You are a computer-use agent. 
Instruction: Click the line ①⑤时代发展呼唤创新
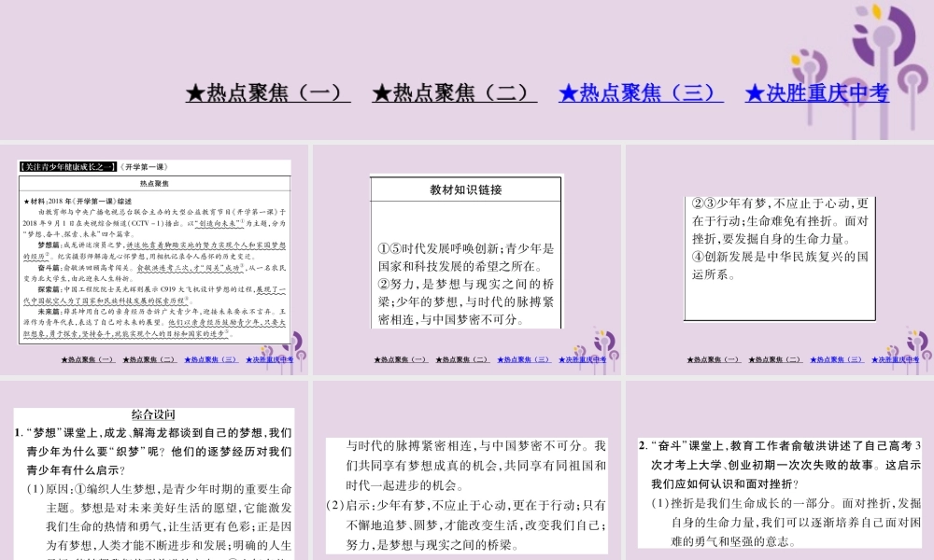click(x=466, y=249)
